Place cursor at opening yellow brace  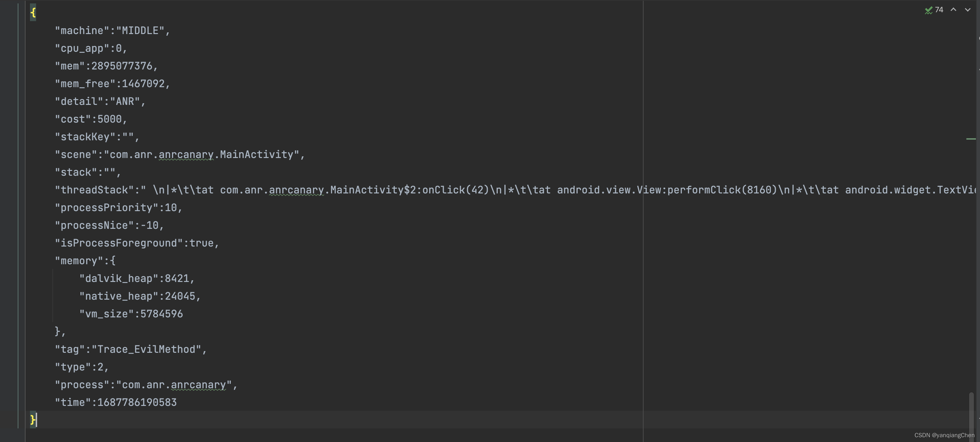click(33, 13)
